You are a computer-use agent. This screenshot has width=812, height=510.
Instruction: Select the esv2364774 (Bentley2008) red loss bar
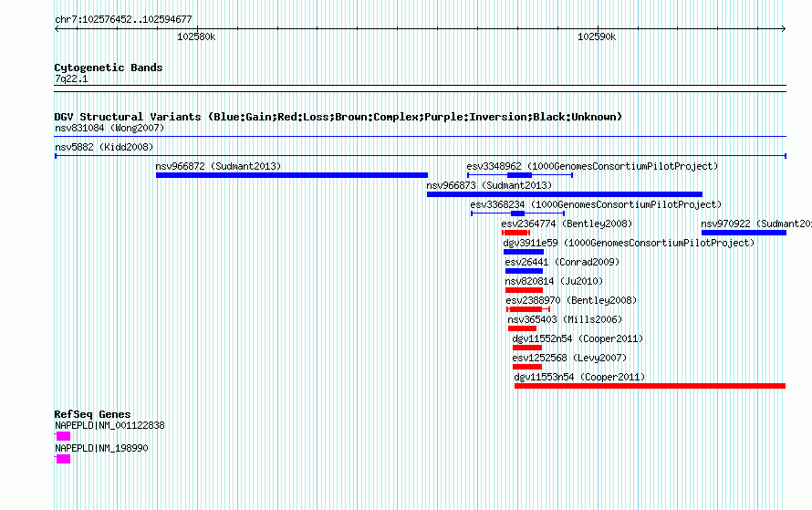[515, 233]
